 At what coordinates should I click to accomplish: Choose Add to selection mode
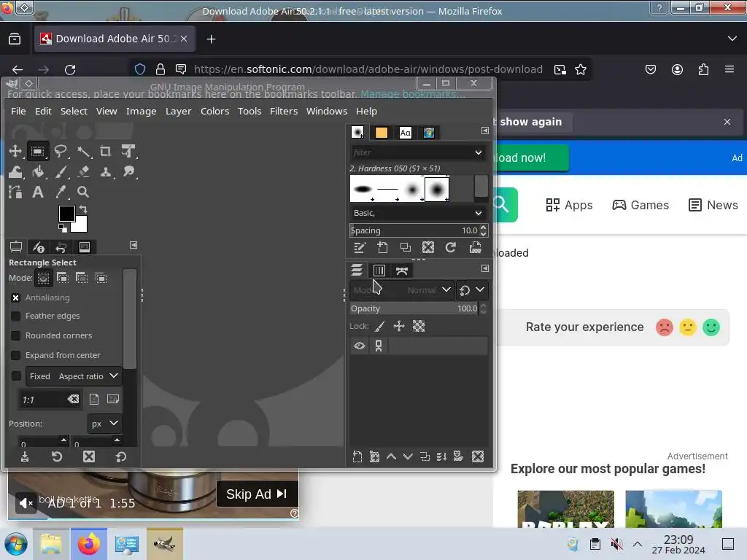[63, 278]
